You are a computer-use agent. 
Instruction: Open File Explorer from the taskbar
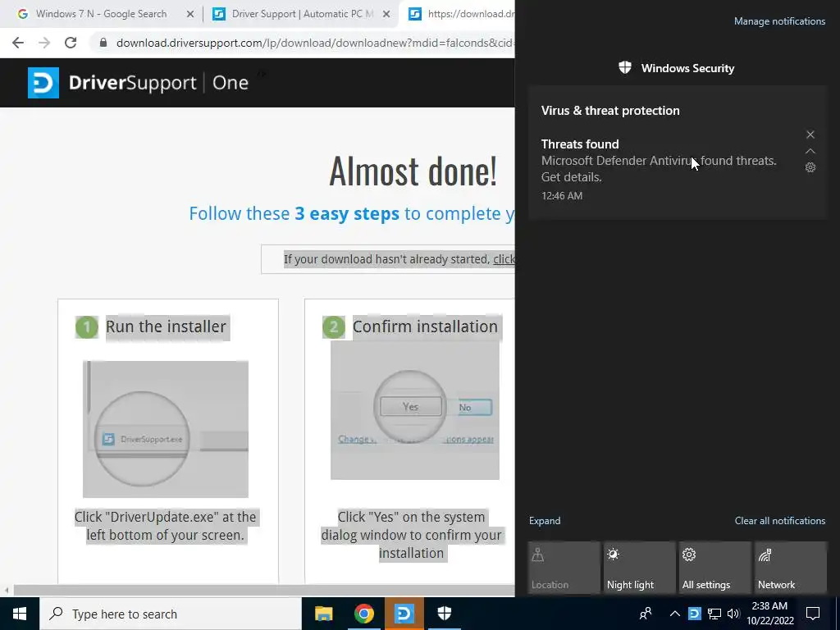pos(323,614)
